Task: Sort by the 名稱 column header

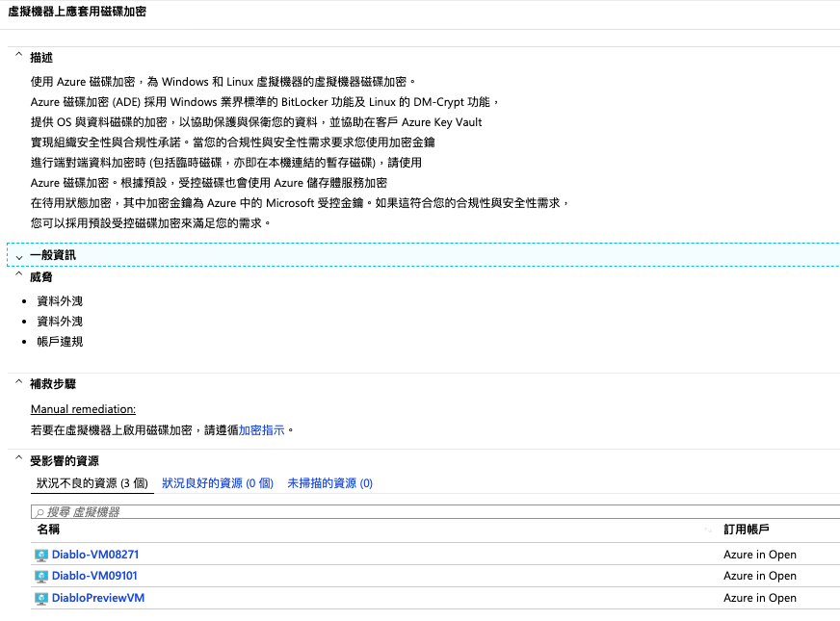Action: [x=48, y=530]
